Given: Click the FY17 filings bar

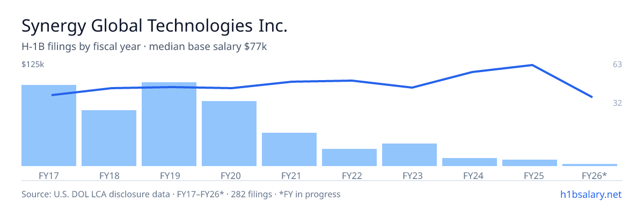Looking at the screenshot, I should point(49,125).
